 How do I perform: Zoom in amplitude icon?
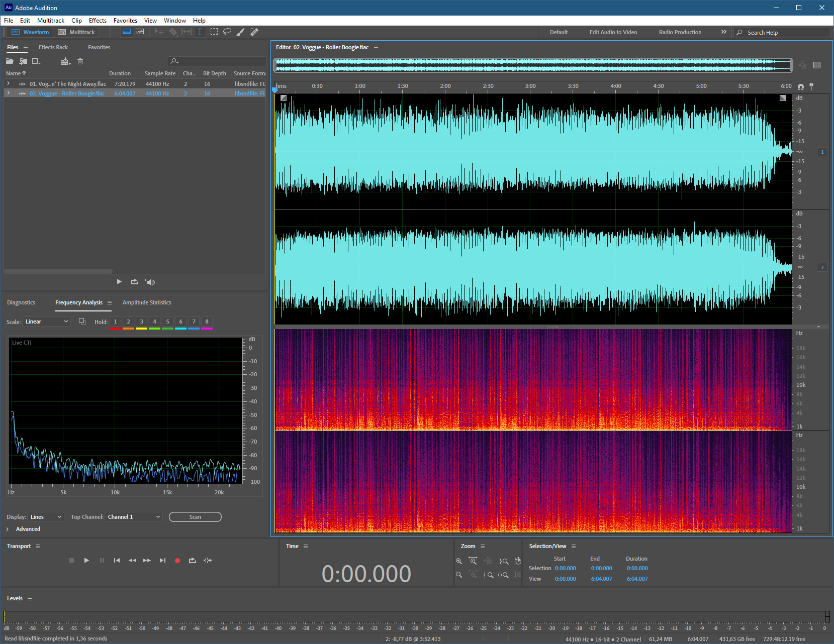[458, 561]
